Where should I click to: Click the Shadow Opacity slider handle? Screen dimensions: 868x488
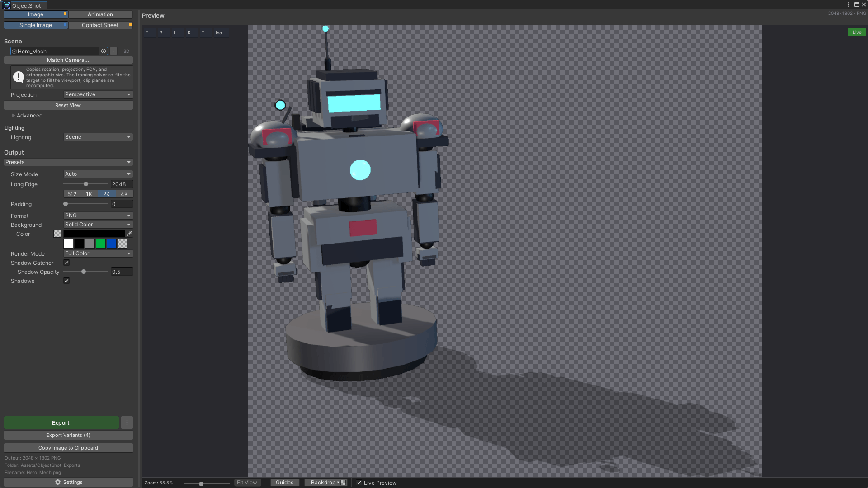point(84,272)
